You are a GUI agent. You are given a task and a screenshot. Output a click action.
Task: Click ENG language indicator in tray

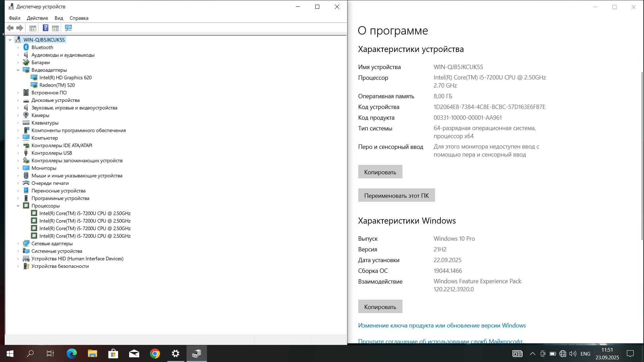[585, 354]
